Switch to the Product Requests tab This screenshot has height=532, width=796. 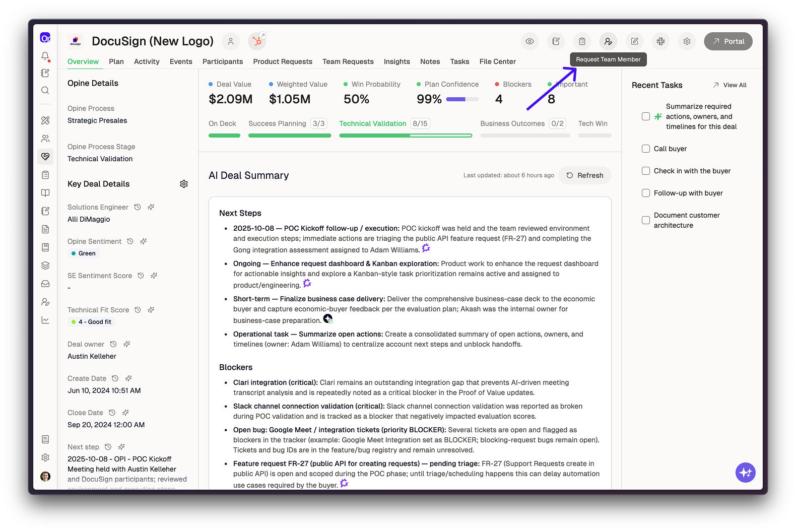[283, 61]
